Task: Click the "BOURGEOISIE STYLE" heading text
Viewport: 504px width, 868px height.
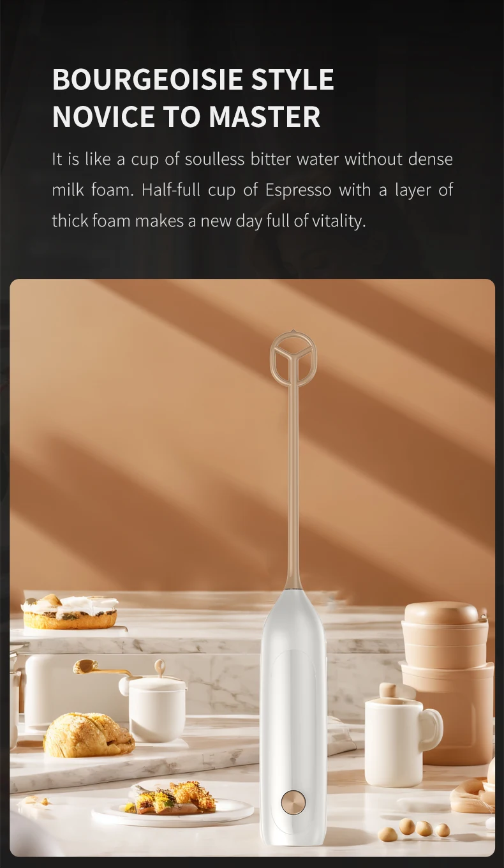Action: [x=193, y=80]
